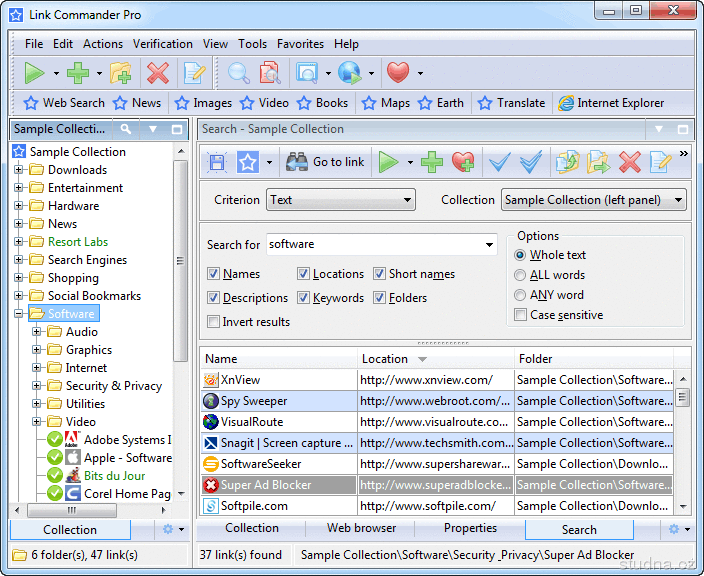Click the red X delete icon in main toolbar

tap(158, 73)
